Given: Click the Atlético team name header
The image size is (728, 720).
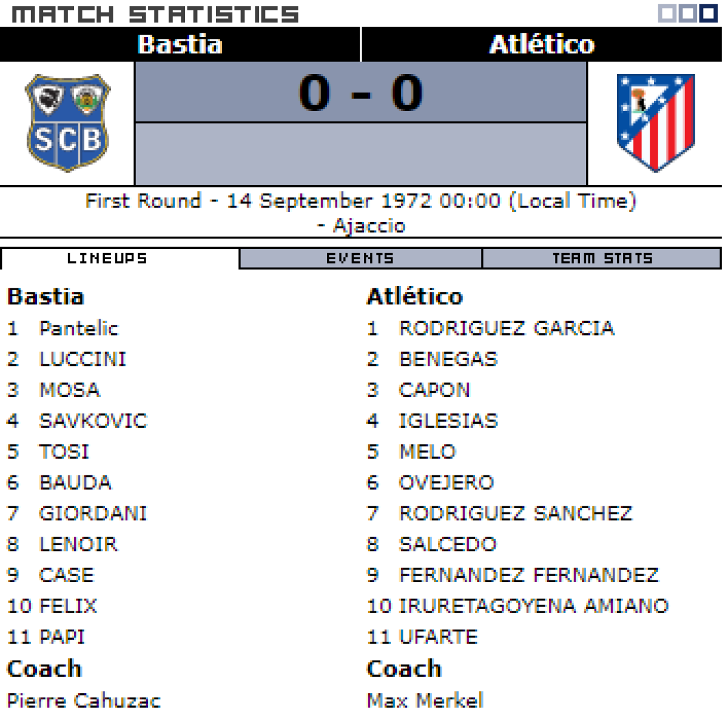Looking at the screenshot, I should (x=542, y=44).
